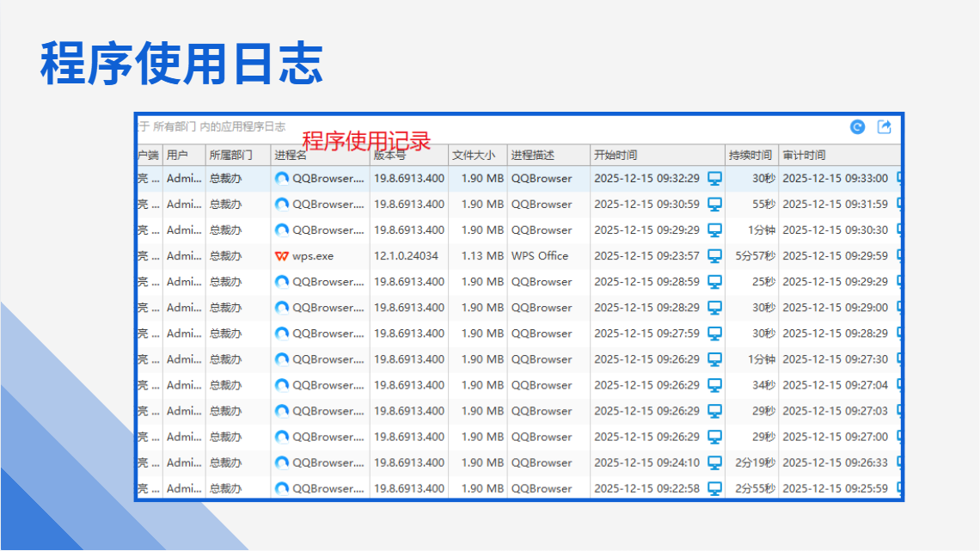Click monitor icon beside start time 09:27:59
This screenshot has width=980, height=551.
[714, 334]
